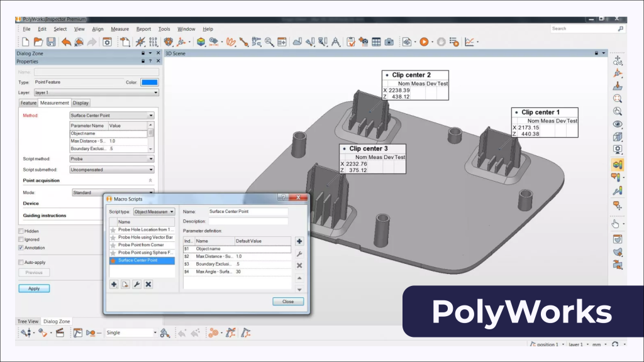Check the Ignored checkbox
644x362 pixels.
(x=21, y=239)
